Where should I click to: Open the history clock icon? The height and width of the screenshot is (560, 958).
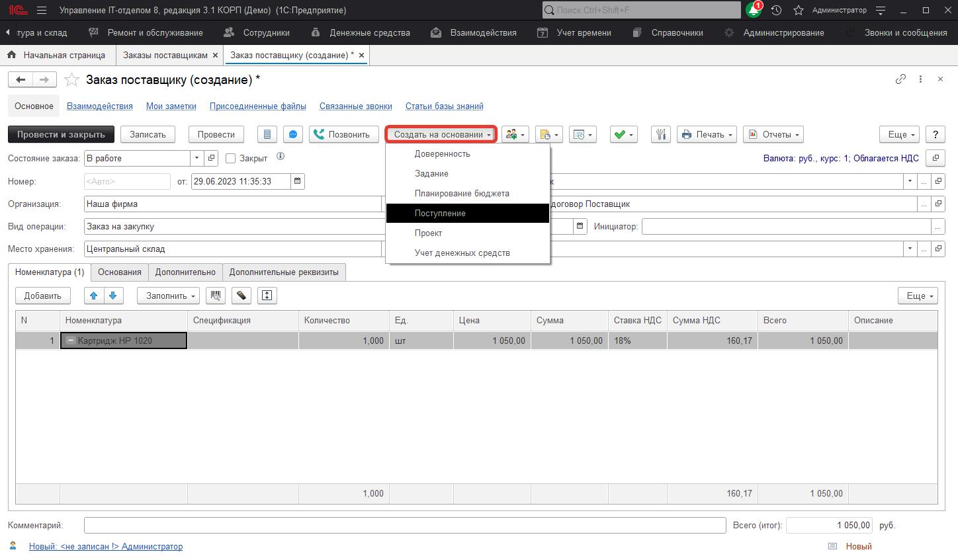777,11
